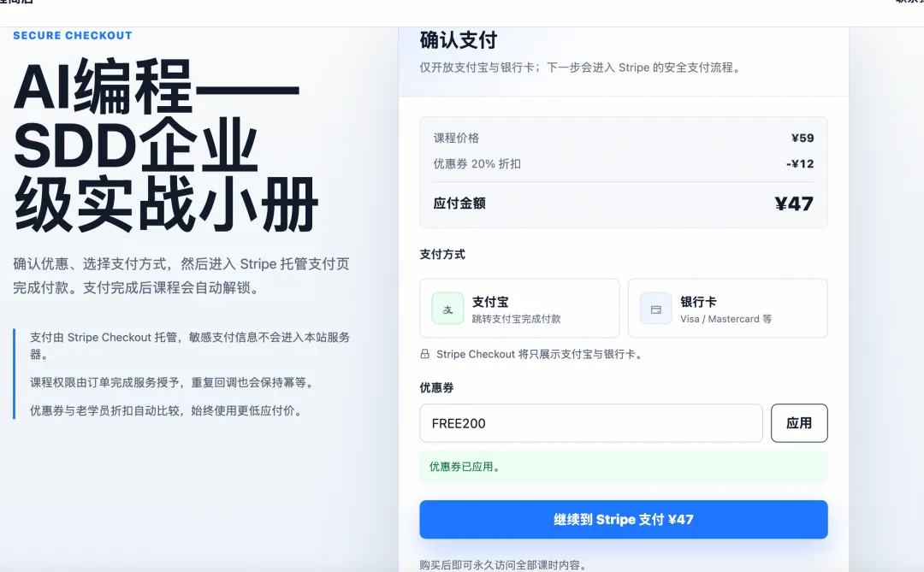Click the 支付由 Stripe Checkout 托管 paragraph
Image resolution: width=924 pixels, height=572 pixels.
[x=190, y=345]
